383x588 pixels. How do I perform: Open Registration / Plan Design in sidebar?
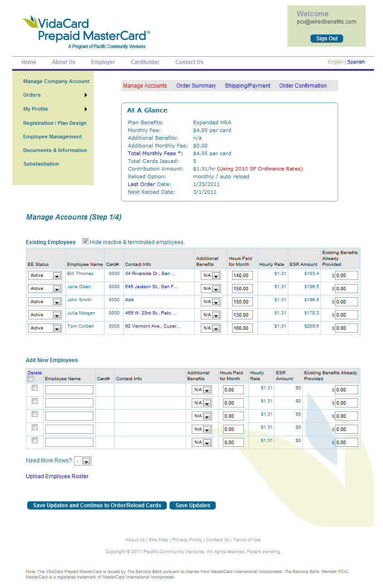tap(55, 123)
